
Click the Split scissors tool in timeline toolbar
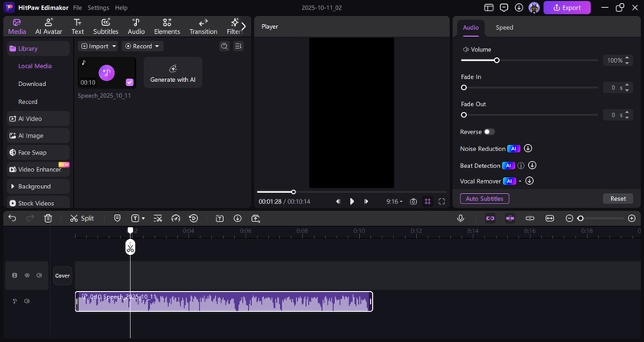81,218
